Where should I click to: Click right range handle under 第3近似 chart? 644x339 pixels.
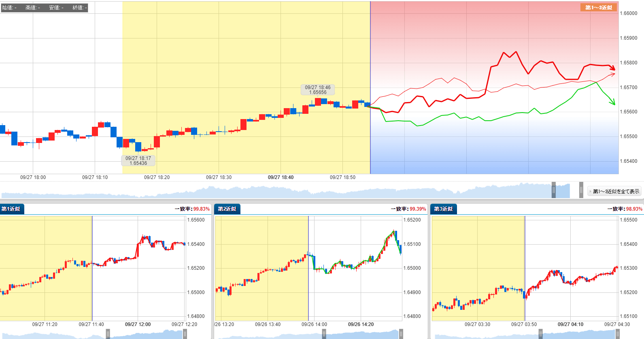pyautogui.click(x=617, y=334)
